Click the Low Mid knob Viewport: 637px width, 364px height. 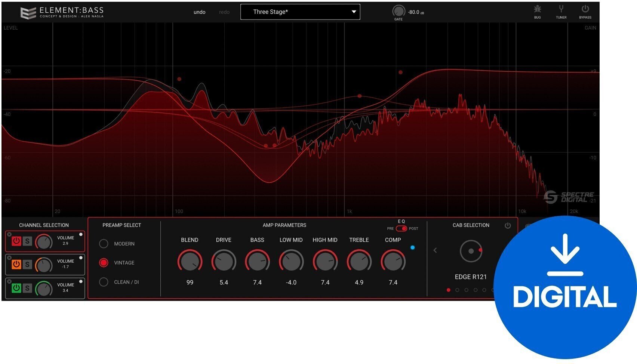coord(291,261)
